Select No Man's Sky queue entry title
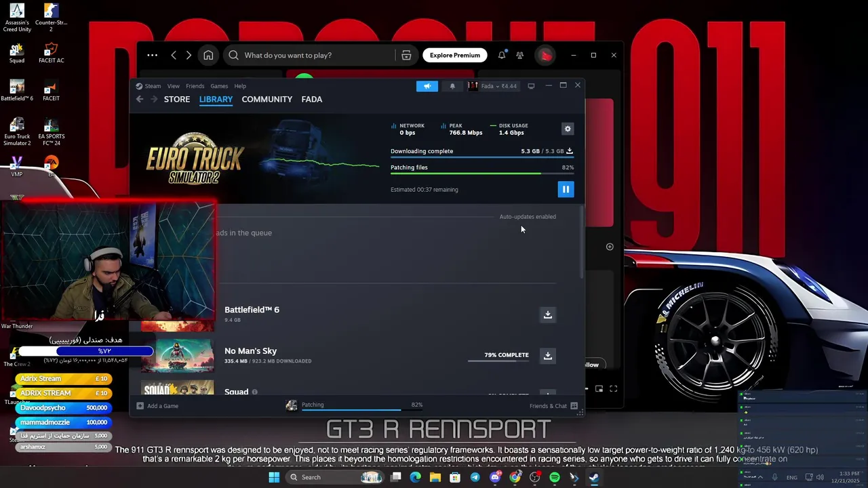 (250, 351)
